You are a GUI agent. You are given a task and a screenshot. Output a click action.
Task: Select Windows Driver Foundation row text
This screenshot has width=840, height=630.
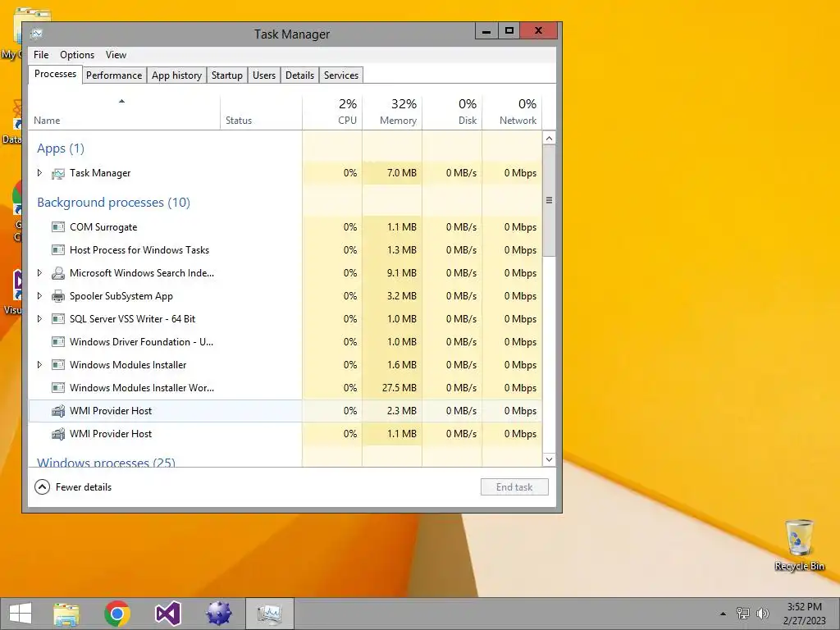tap(141, 342)
